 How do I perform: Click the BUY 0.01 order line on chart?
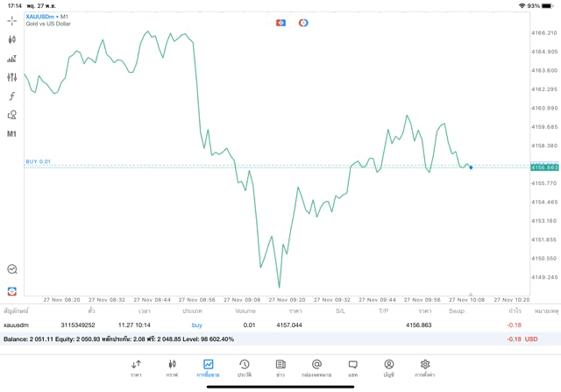(x=39, y=162)
